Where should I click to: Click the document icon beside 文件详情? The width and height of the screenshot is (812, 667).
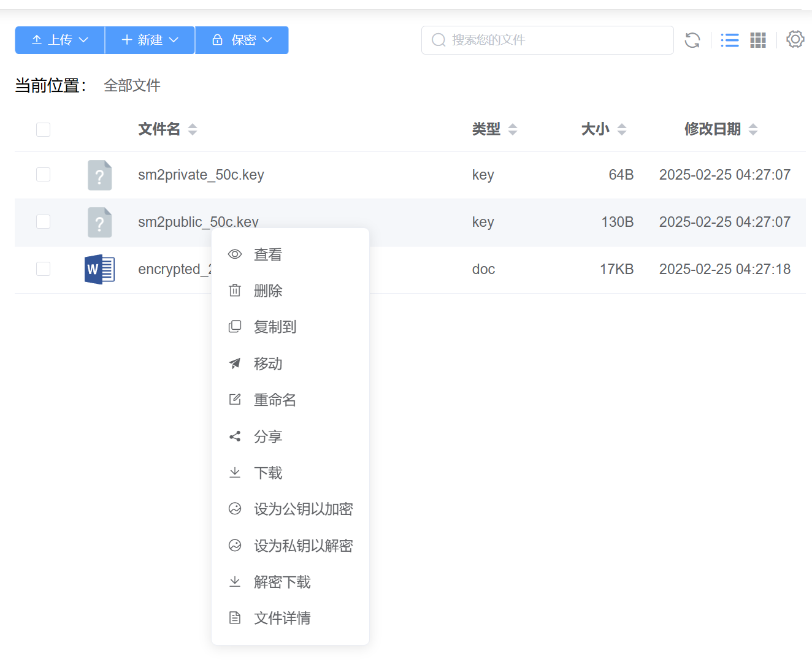pyautogui.click(x=235, y=618)
